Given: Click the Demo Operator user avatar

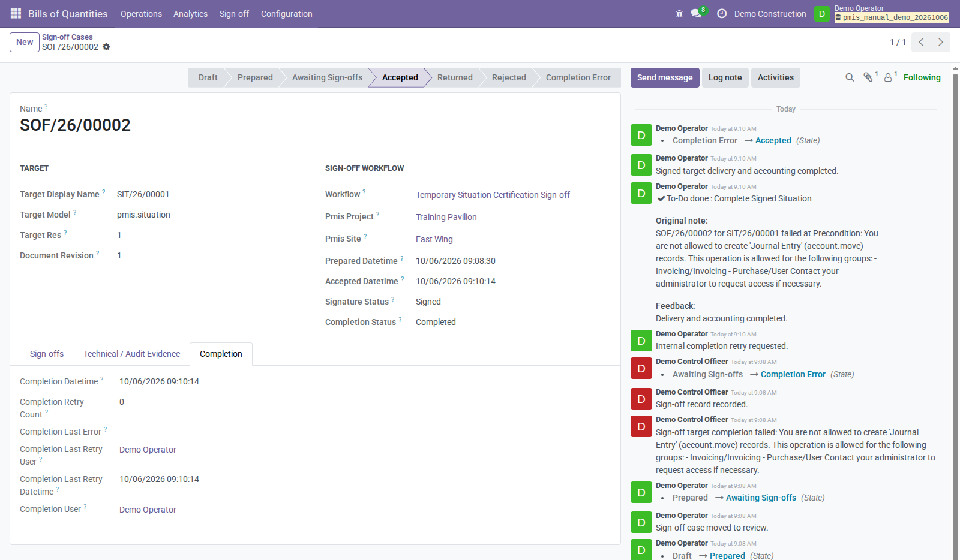Looking at the screenshot, I should [x=822, y=13].
